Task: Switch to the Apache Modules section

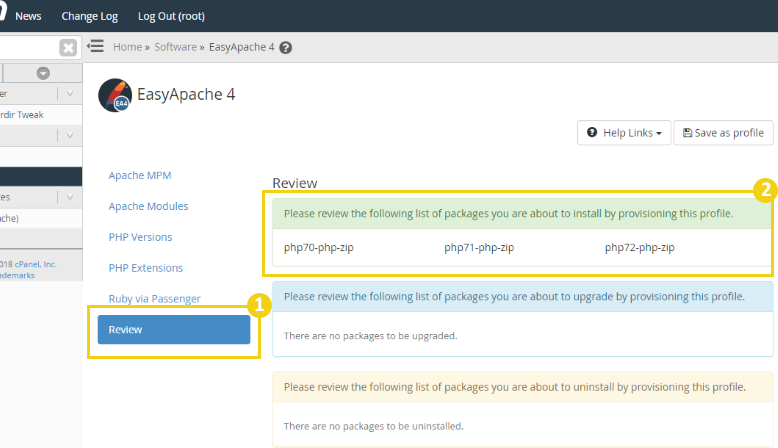Action: pos(148,206)
